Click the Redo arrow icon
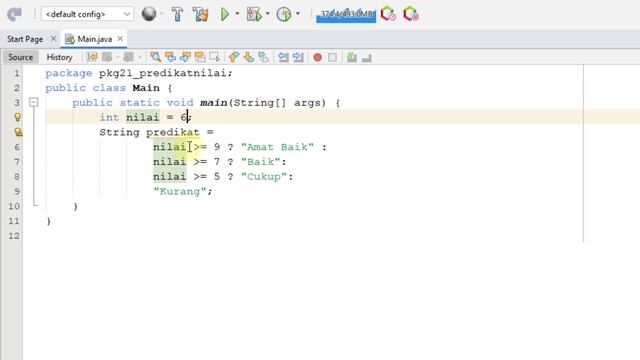 tap(14, 14)
